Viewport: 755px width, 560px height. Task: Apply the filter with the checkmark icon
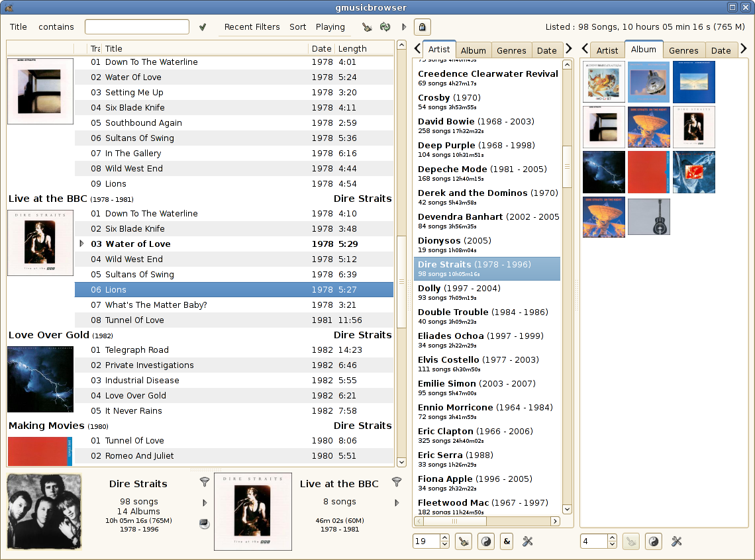(x=203, y=27)
